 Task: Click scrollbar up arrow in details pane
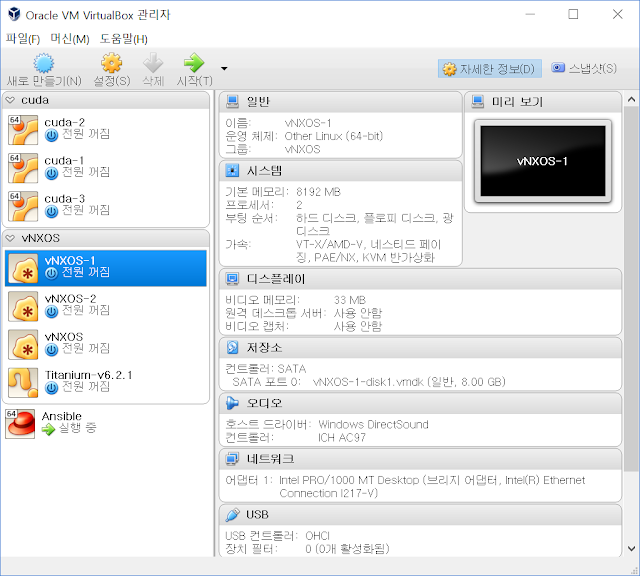click(x=631, y=99)
